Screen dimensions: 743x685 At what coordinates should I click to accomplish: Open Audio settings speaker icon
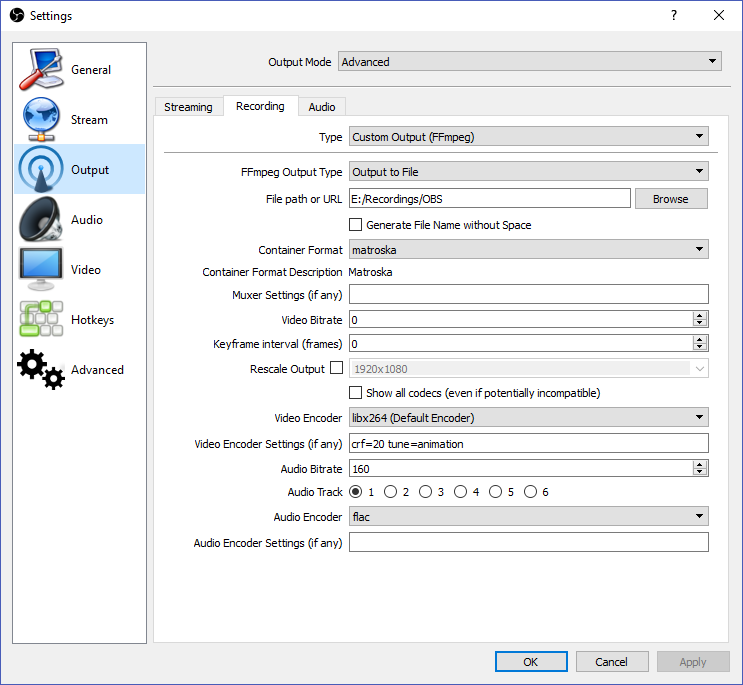pos(41,220)
